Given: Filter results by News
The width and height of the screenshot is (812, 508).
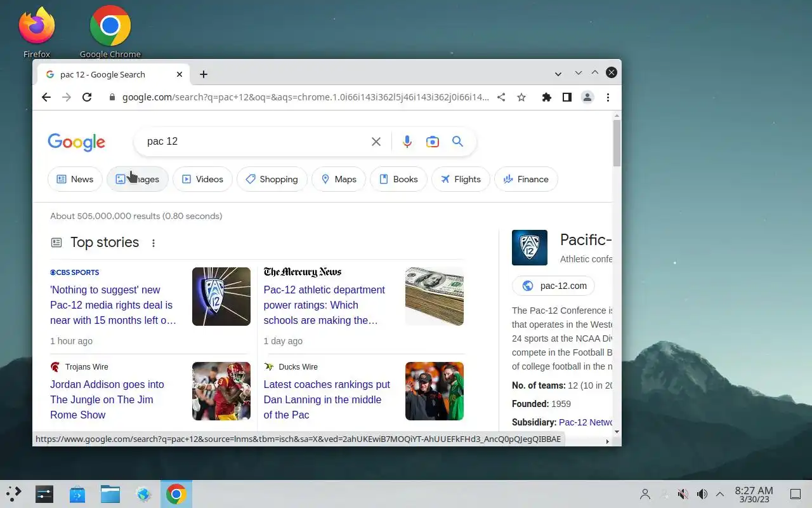Looking at the screenshot, I should click(x=75, y=179).
